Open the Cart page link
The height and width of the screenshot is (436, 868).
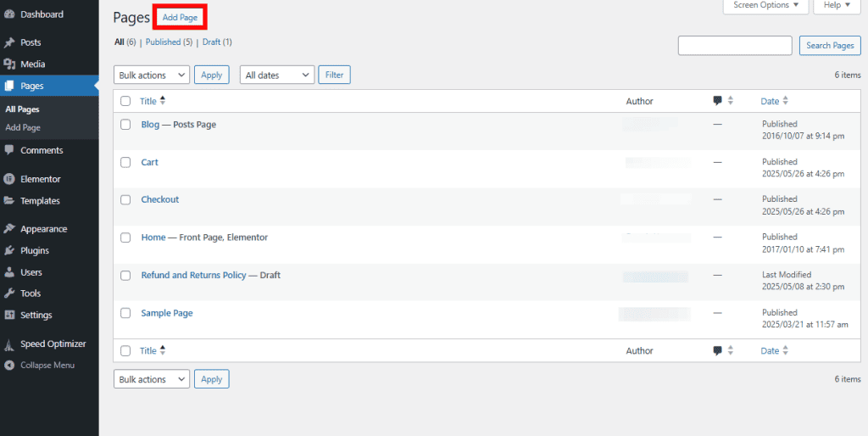(x=149, y=162)
